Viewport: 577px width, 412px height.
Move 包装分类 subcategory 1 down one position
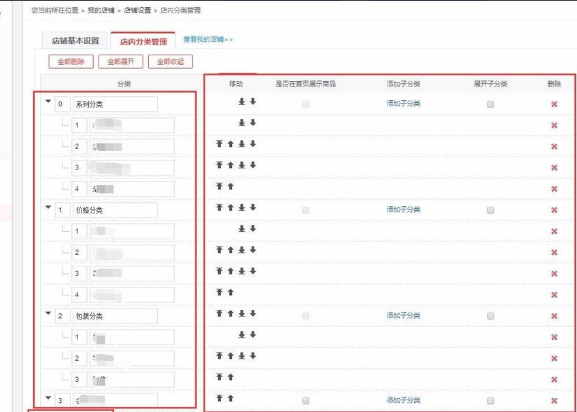pyautogui.click(x=253, y=335)
